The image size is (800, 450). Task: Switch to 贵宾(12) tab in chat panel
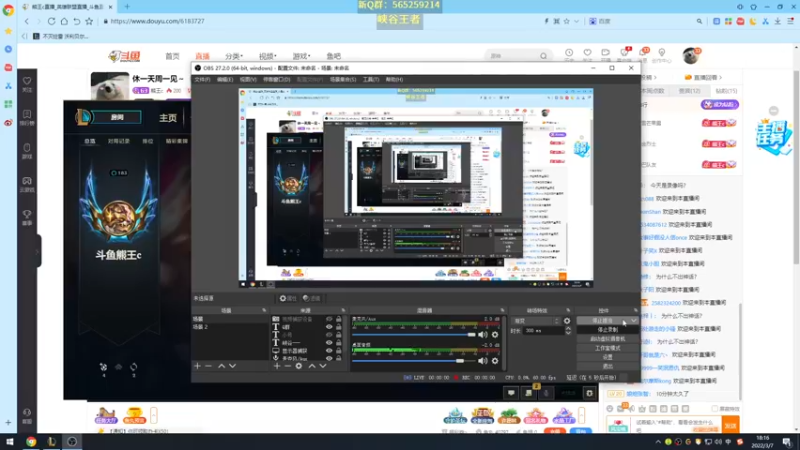tap(689, 91)
